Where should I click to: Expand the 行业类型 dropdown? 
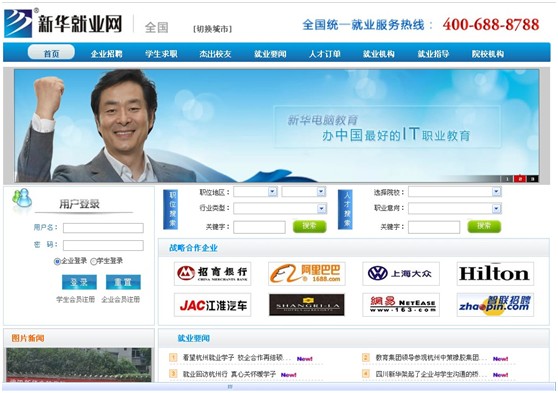(321, 208)
